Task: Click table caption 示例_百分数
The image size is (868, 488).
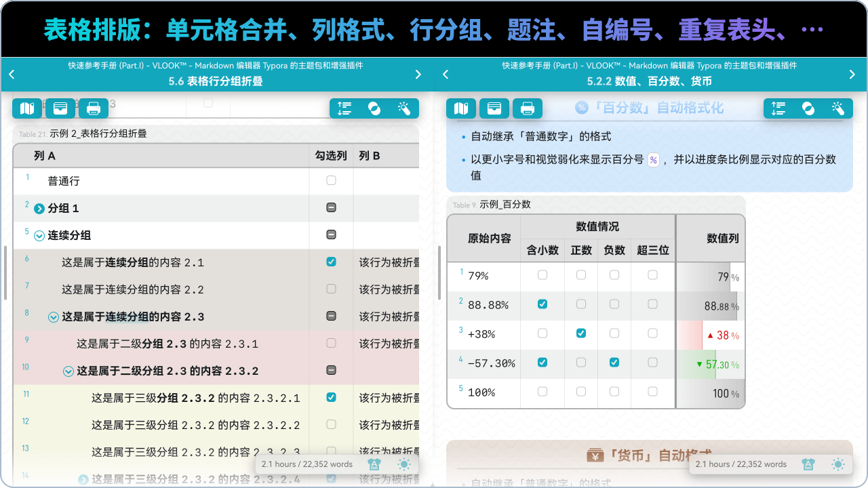Action: point(505,204)
